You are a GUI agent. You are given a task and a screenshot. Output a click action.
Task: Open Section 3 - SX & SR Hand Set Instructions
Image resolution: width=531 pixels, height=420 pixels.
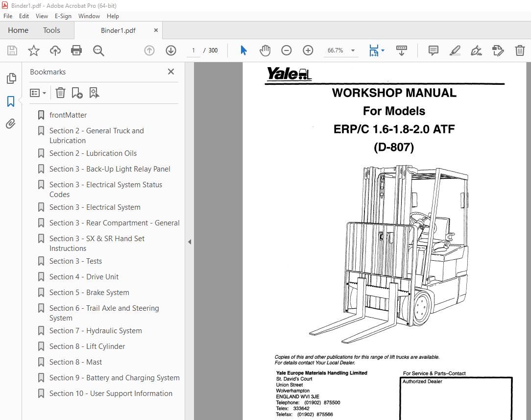97,243
